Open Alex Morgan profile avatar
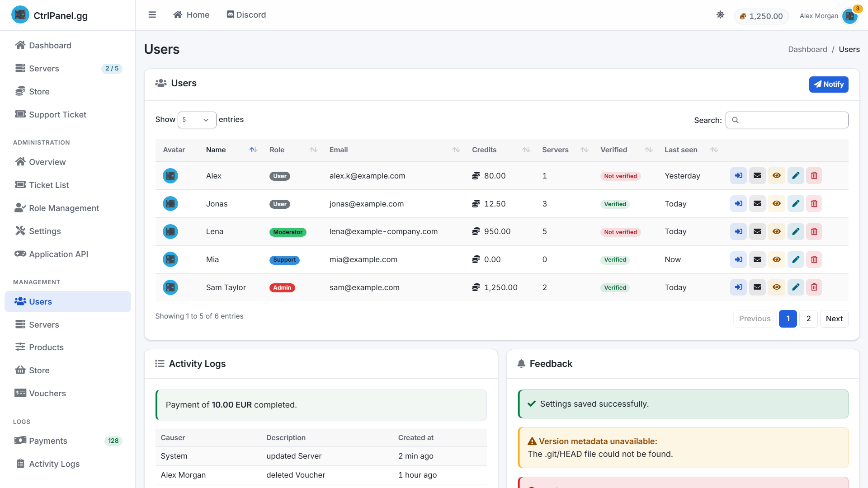Screen dimensions: 868x488 click(850, 16)
